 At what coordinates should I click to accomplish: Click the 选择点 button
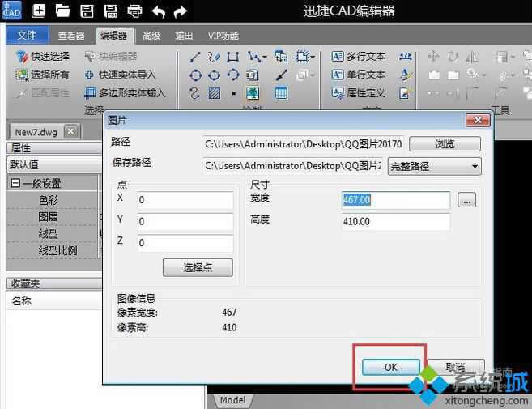[x=198, y=267]
